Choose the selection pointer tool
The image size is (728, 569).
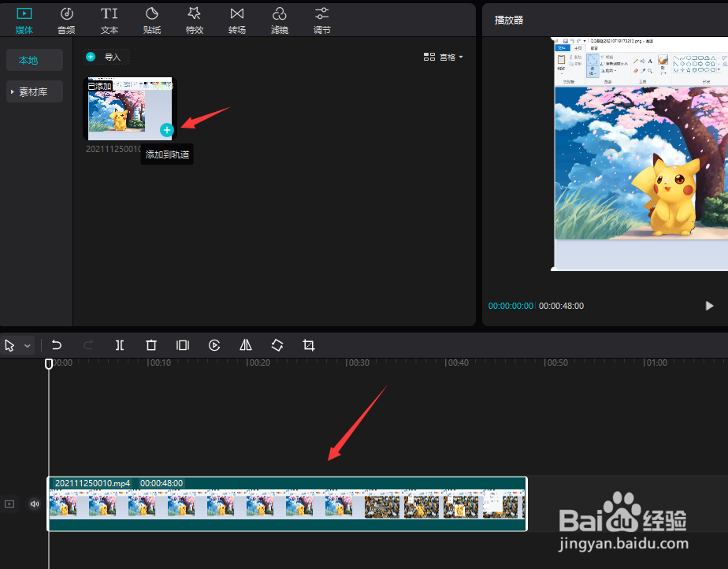[x=9, y=346]
